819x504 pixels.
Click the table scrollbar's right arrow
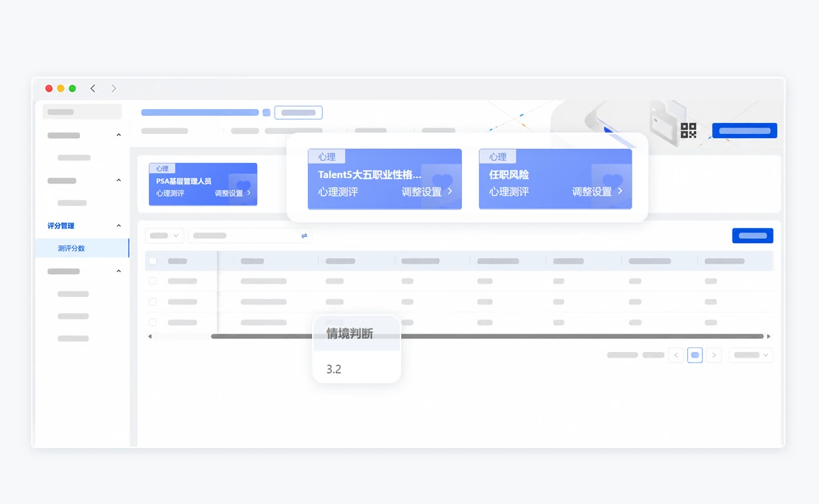pos(769,336)
